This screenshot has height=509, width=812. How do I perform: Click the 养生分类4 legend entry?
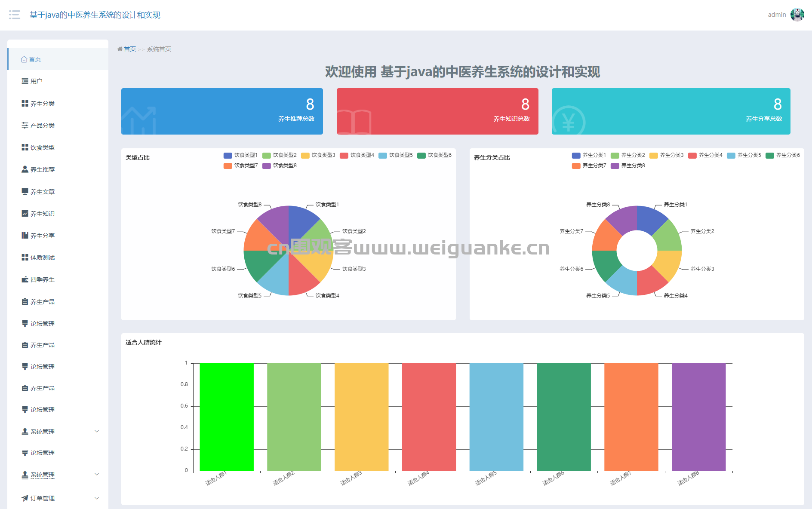[x=705, y=155]
